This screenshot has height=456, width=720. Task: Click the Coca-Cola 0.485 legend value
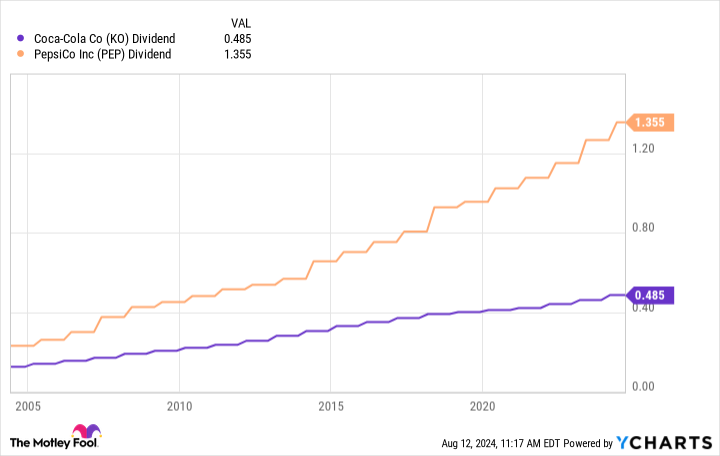tap(237, 39)
